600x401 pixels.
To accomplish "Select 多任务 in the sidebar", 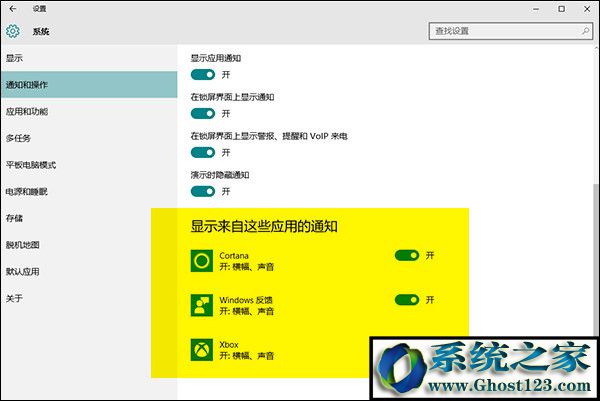I will click(x=89, y=138).
